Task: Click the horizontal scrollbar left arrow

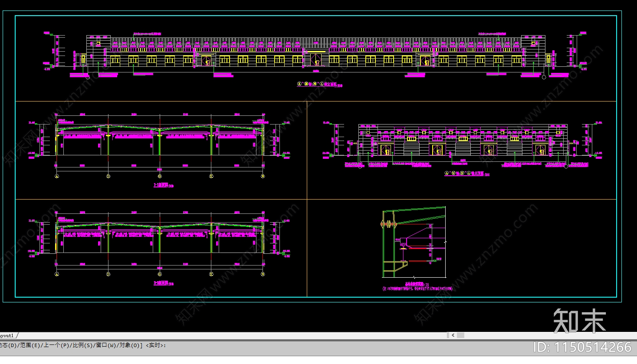Action: pyautogui.click(x=453, y=335)
